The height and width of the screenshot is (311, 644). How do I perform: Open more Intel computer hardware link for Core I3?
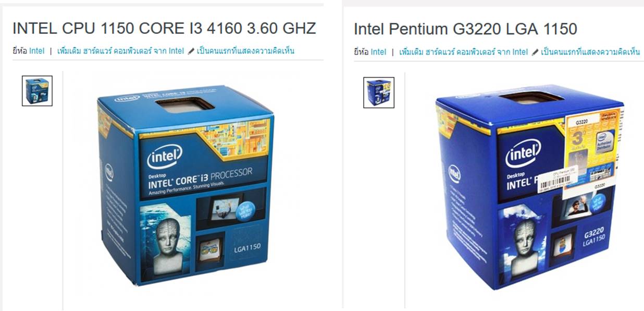[120, 51]
